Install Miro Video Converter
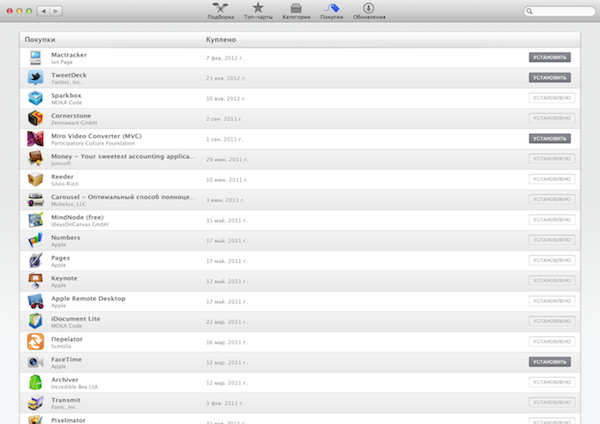Image resolution: width=600 pixels, height=424 pixels. 550,139
